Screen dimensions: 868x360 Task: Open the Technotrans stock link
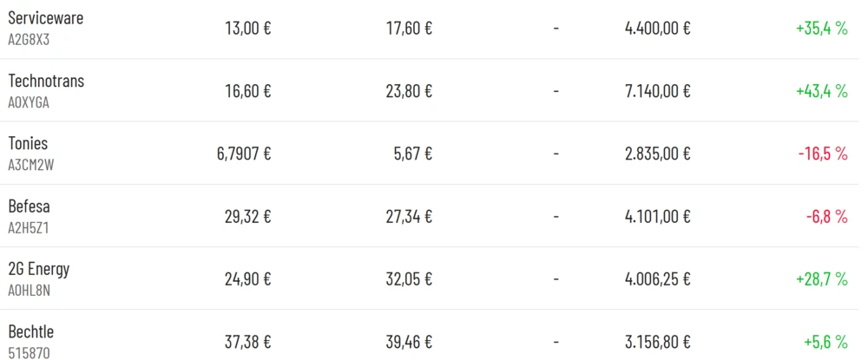[x=46, y=81]
